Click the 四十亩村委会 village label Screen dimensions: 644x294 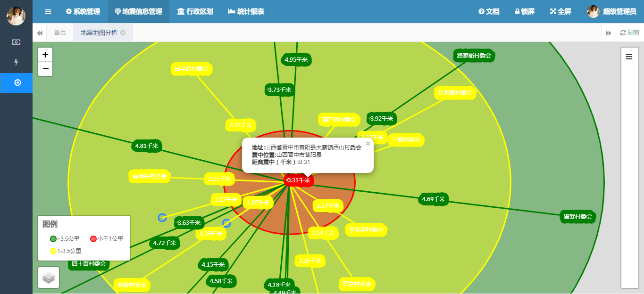(x=89, y=263)
